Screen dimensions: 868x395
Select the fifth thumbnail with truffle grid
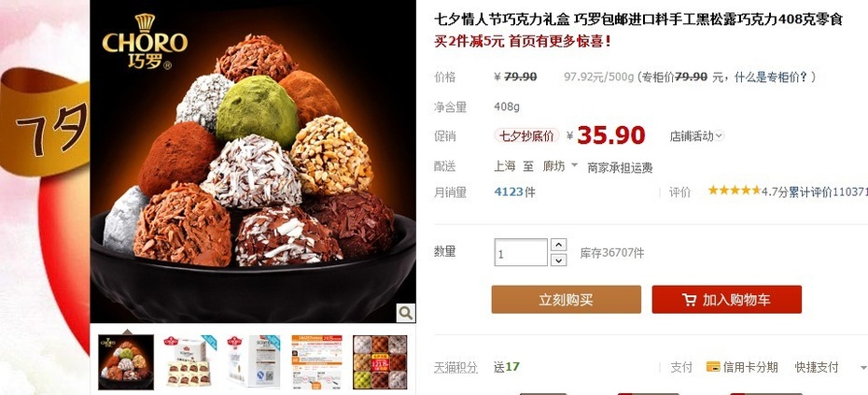(x=380, y=361)
